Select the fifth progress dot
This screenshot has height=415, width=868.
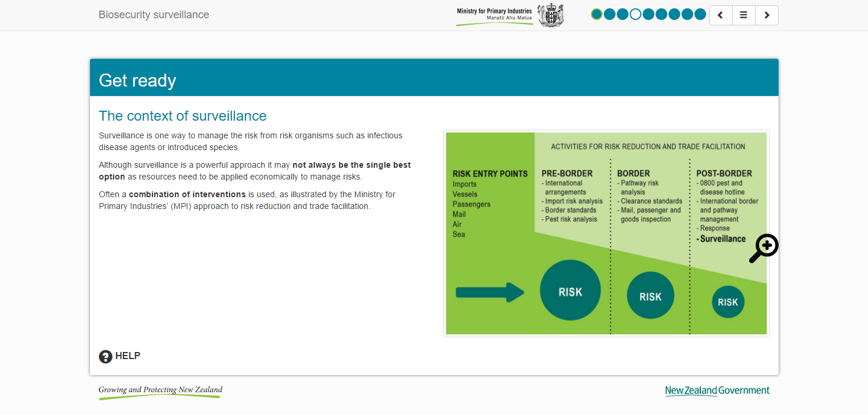coord(648,14)
